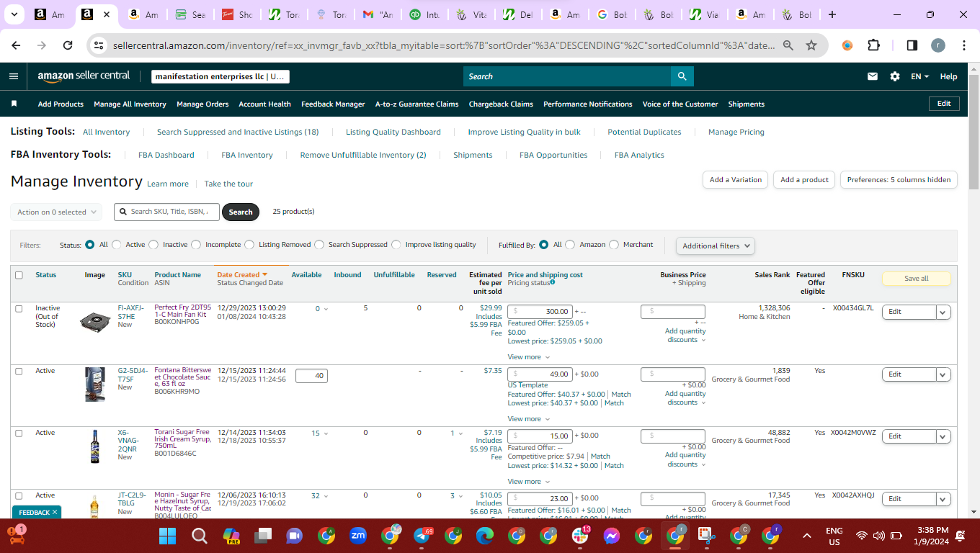Open Account Health in top nav
Image resolution: width=980 pixels, height=553 pixels.
pos(264,104)
